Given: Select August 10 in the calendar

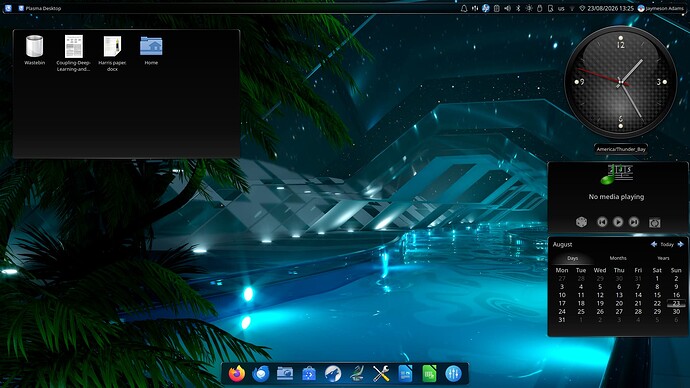Looking at the screenshot, I should (562, 295).
